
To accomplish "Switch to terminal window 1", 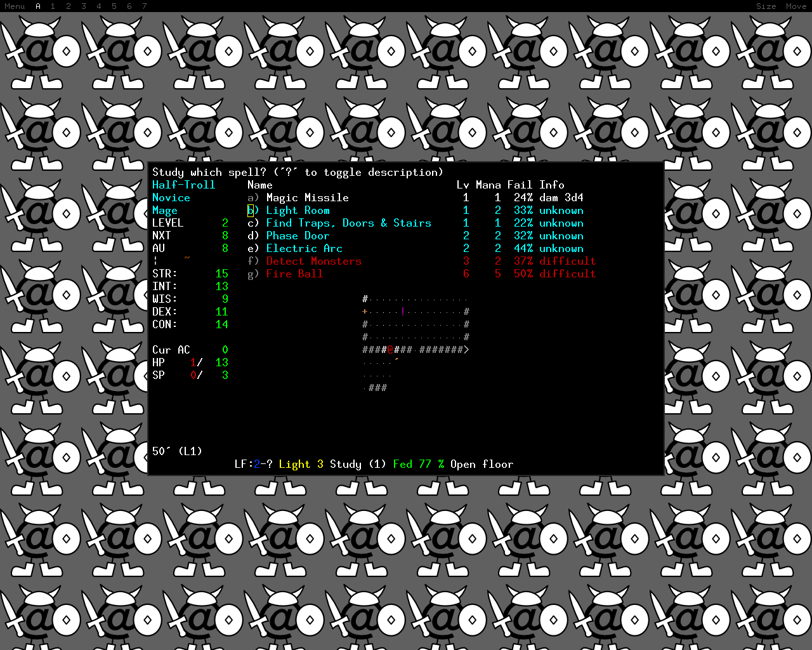I will point(53,6).
